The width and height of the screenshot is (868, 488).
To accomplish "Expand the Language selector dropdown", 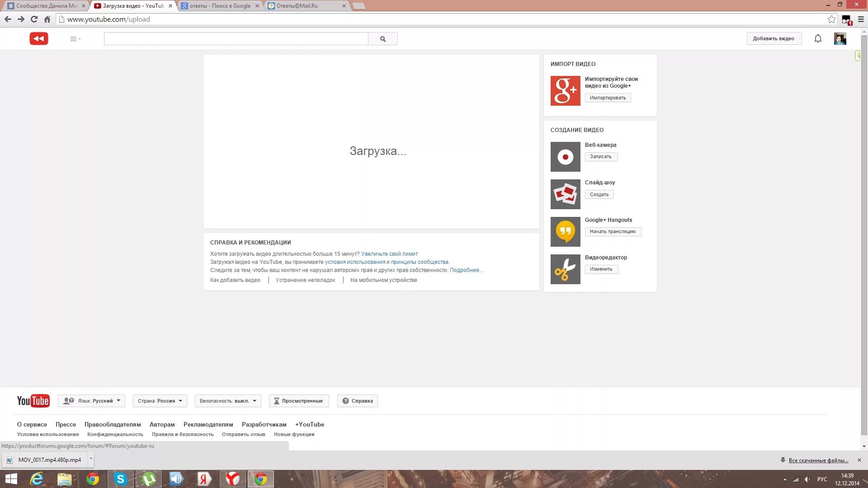I will tap(92, 400).
